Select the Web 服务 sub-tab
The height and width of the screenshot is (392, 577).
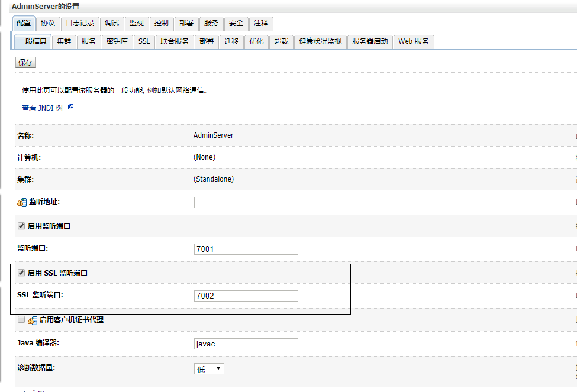414,41
